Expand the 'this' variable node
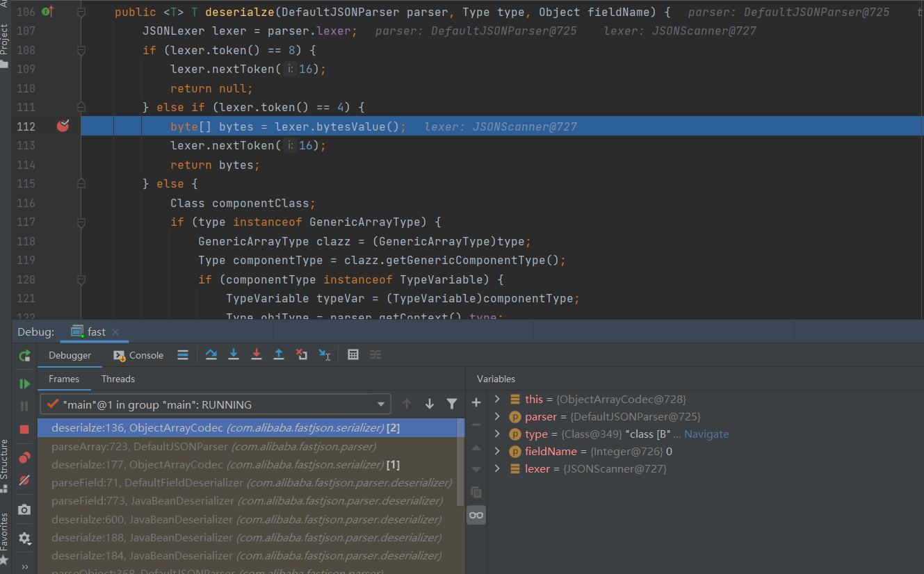 [x=496, y=399]
